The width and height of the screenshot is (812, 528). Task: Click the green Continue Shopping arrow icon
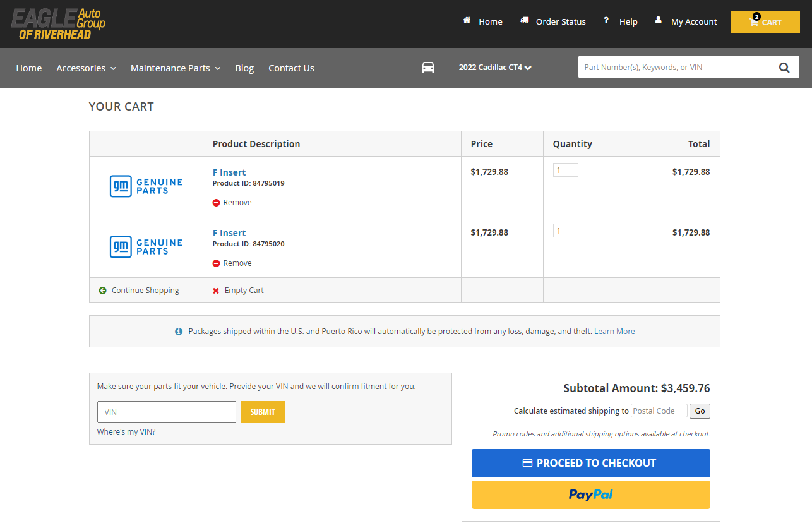coord(102,291)
